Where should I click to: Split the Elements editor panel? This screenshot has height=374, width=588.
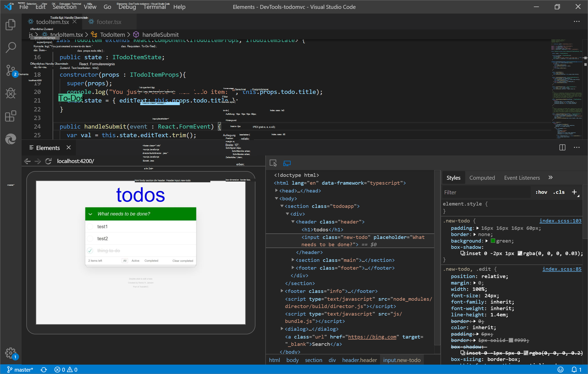pyautogui.click(x=562, y=148)
